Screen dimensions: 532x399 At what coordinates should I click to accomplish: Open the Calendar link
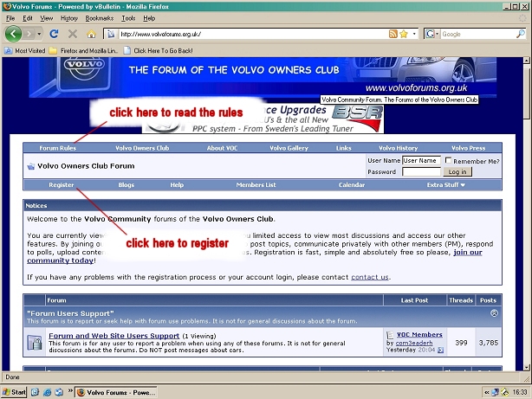[x=352, y=184]
